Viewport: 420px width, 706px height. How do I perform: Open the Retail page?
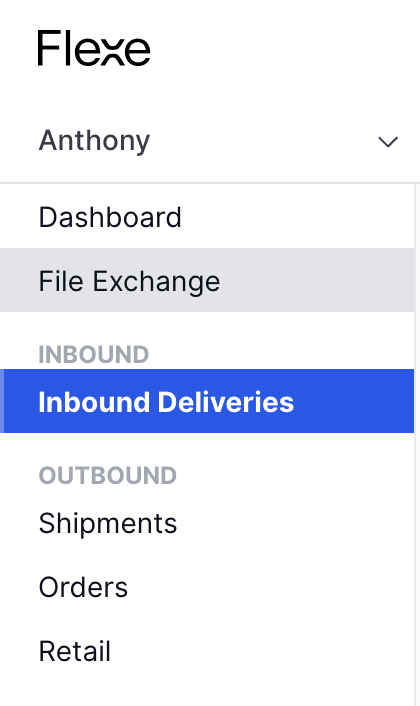click(x=75, y=652)
